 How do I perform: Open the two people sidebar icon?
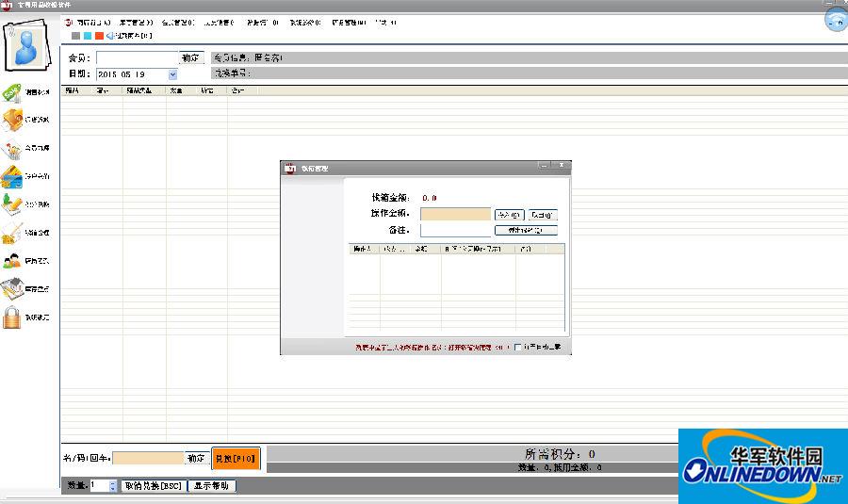click(12, 261)
